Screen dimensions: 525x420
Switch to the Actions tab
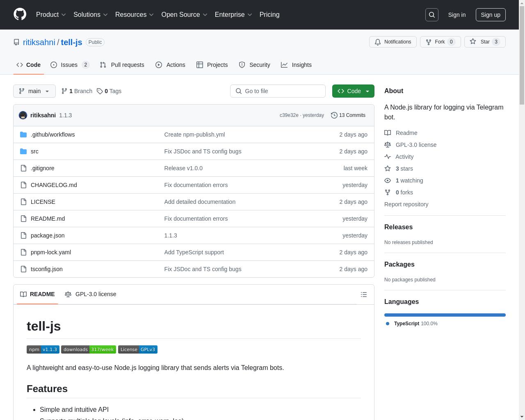[170, 65]
